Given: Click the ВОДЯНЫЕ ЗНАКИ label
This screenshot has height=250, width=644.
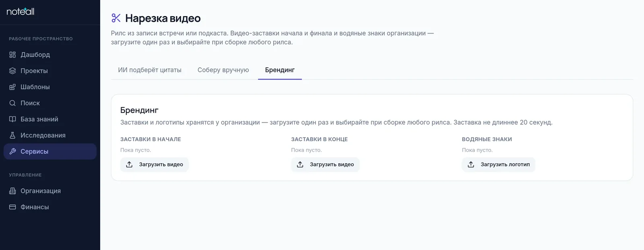Looking at the screenshot, I should (x=487, y=139).
